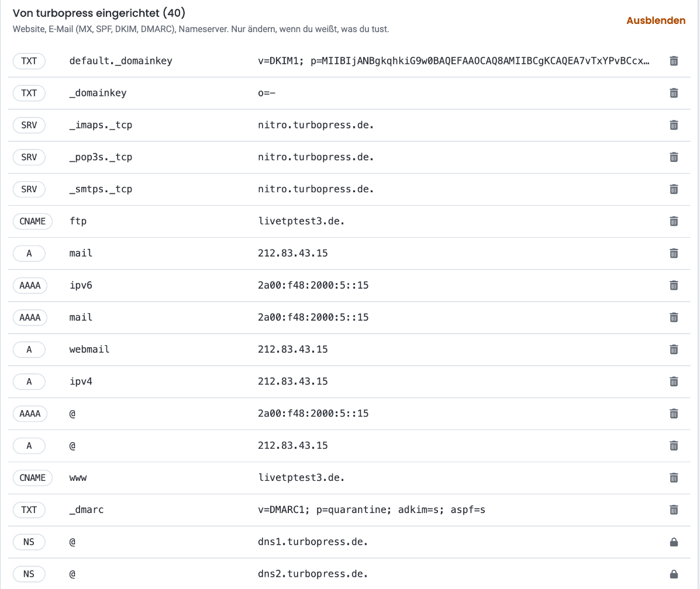Click nitro.turbopress.de. in _smtps._tcp row

pyautogui.click(x=316, y=189)
